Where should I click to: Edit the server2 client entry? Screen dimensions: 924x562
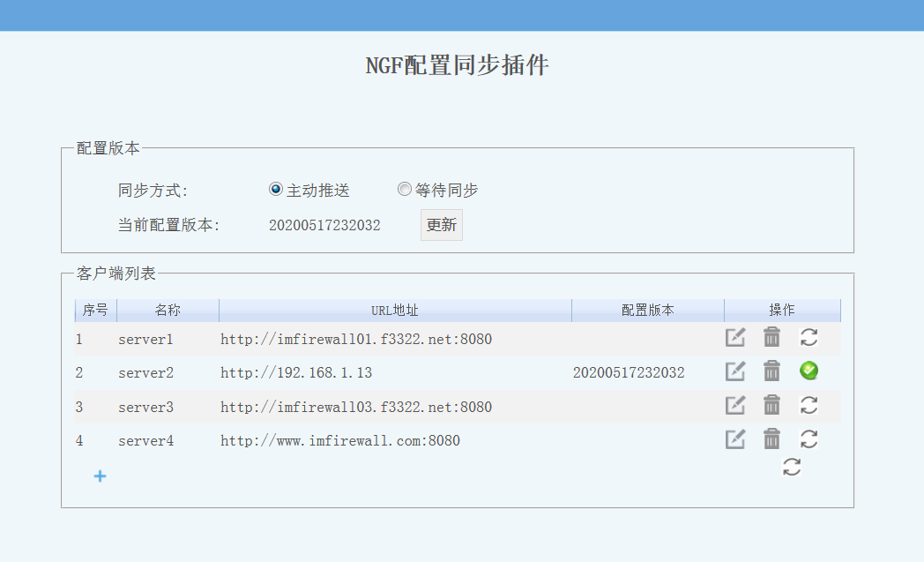tap(735, 371)
